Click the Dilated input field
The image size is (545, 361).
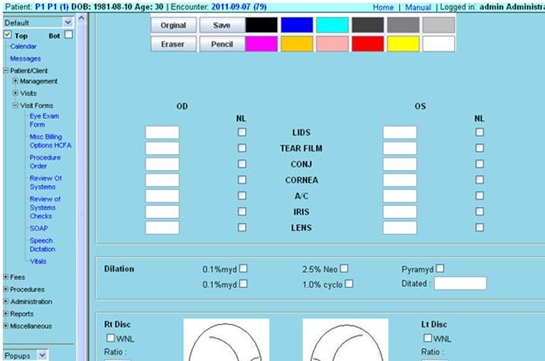(461, 283)
